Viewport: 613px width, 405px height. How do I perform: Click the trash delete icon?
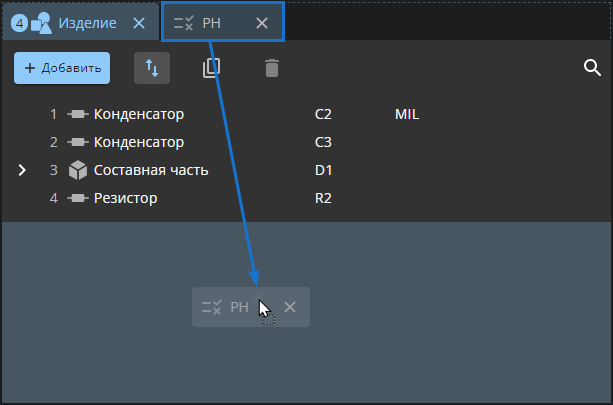click(x=272, y=68)
